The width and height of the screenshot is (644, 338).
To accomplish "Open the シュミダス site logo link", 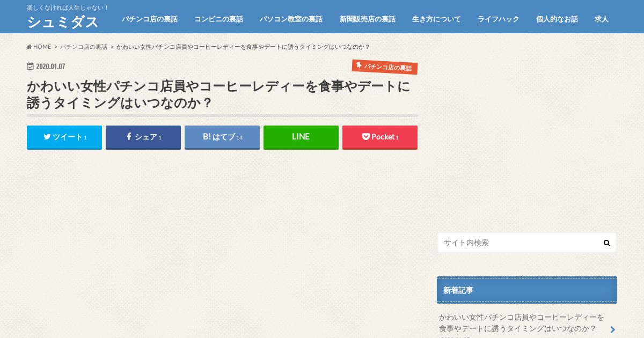I will click(63, 22).
